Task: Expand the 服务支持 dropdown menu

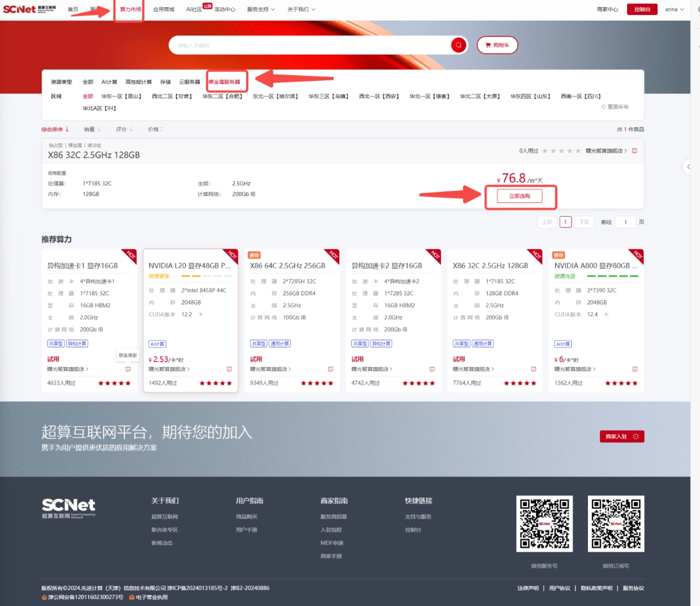Action: click(x=261, y=10)
